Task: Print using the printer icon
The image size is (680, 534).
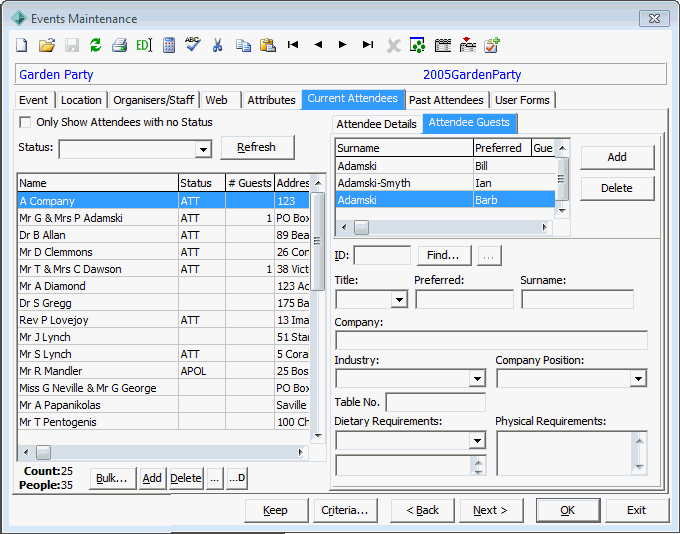Action: [119, 45]
